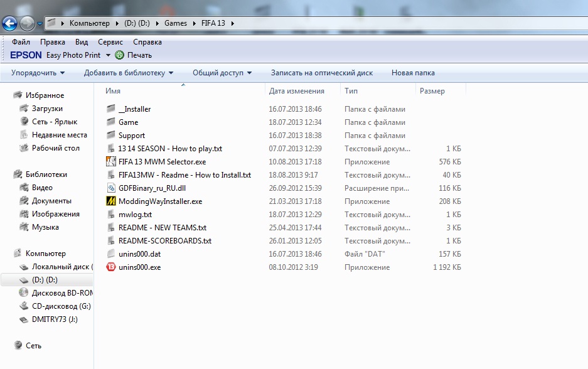The width and height of the screenshot is (588, 369).
Task: Go to Games folder in address bar
Action: coord(176,23)
